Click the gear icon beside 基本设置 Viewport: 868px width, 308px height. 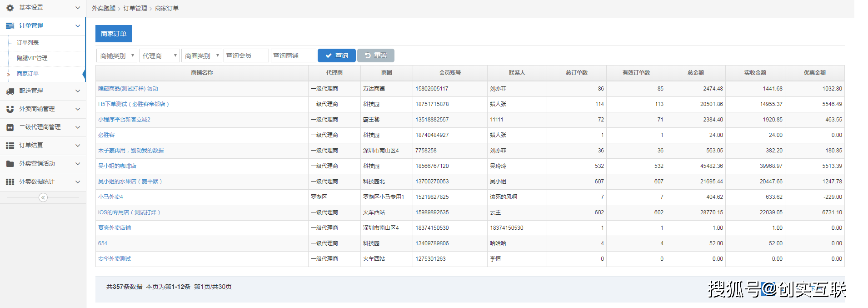click(x=10, y=8)
